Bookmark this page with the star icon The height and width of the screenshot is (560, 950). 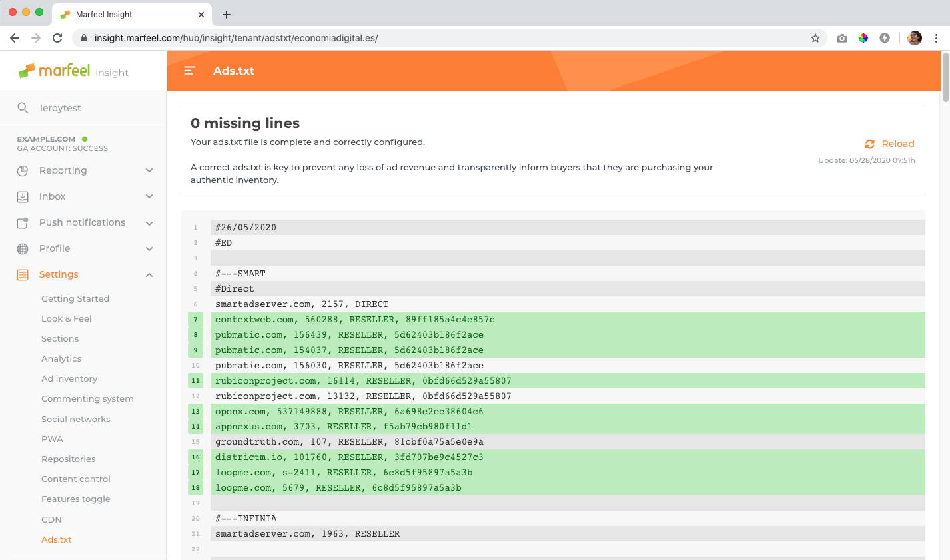(815, 38)
